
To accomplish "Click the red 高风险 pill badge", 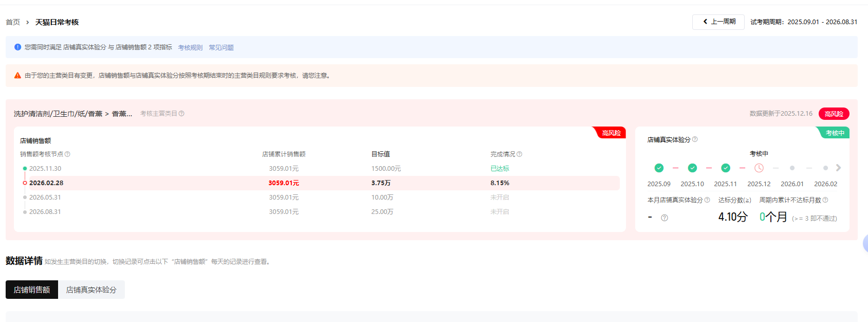I will 834,114.
